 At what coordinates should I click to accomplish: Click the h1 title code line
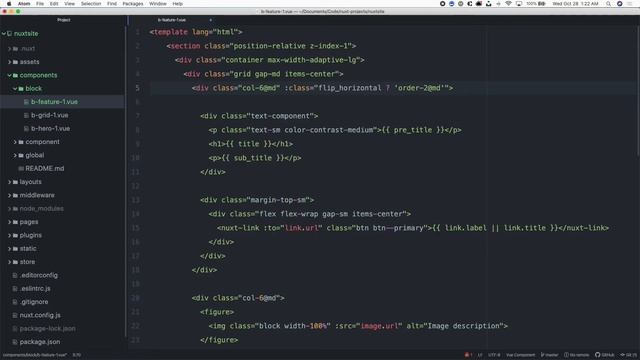pos(251,144)
